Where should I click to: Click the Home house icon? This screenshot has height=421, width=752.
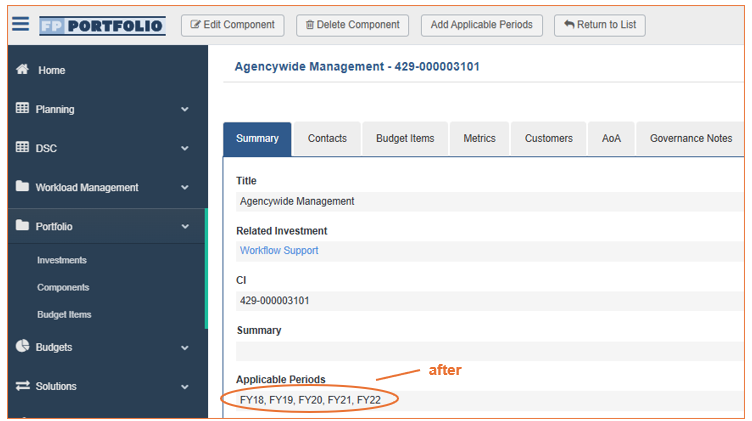[x=22, y=70]
